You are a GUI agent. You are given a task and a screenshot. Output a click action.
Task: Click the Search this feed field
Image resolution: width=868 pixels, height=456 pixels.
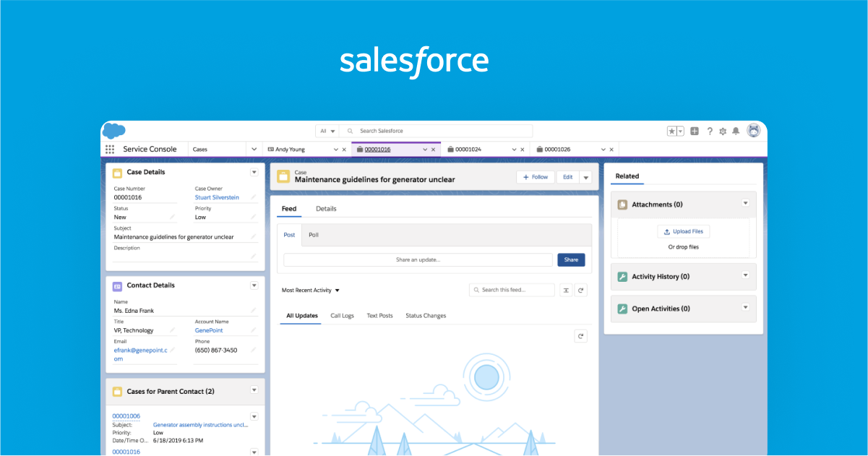pos(512,290)
